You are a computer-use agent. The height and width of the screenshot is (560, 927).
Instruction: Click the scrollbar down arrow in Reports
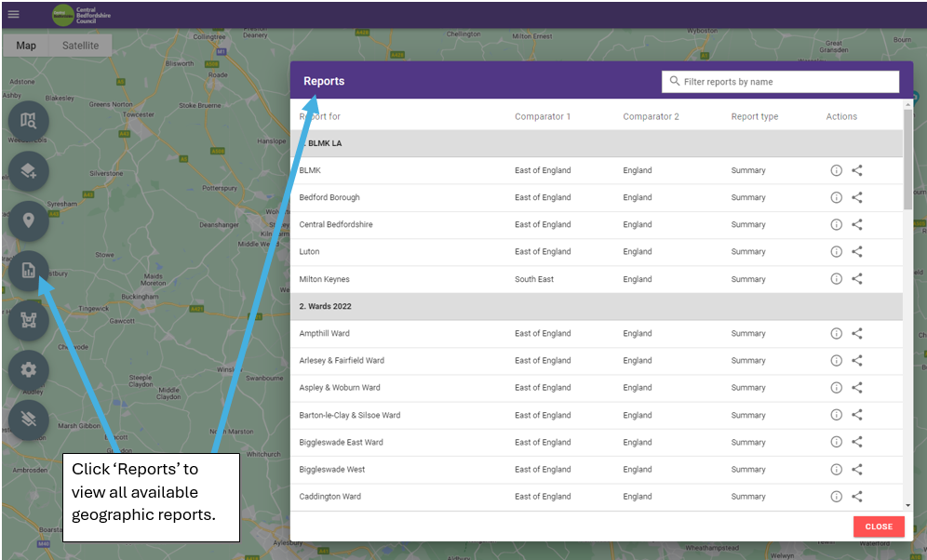(908, 506)
